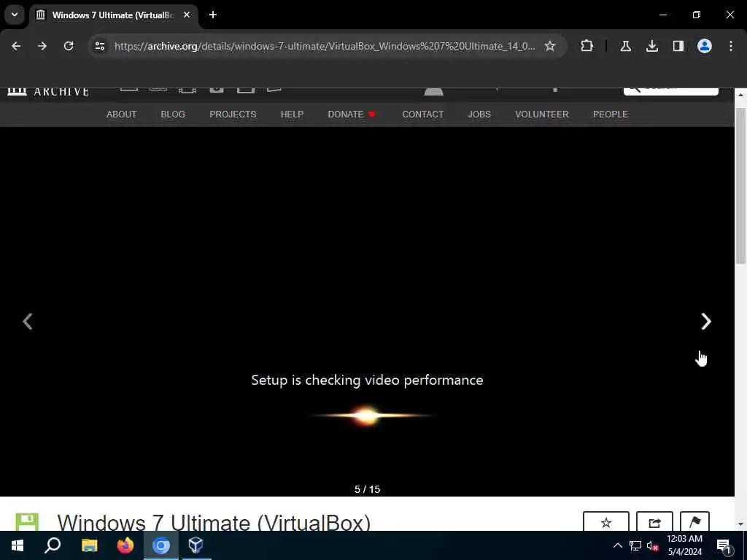Open the notification center
The image size is (747, 560).
(x=724, y=545)
